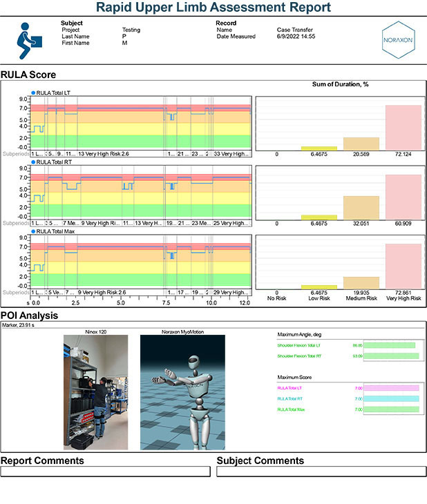Click into the Report Comments box

(105, 472)
